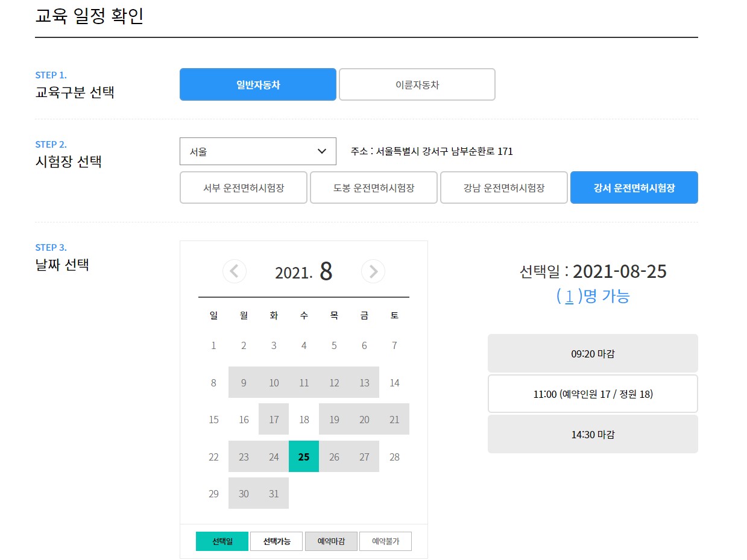Click the 09:20 마감 time slot
Viewport: 747px width, 560px height.
coord(593,353)
